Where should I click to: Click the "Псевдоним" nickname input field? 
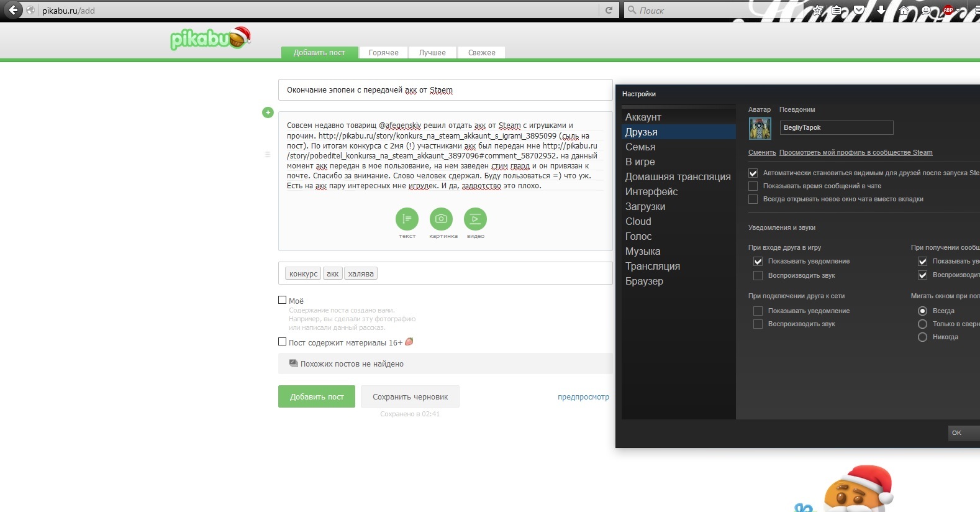pos(836,127)
